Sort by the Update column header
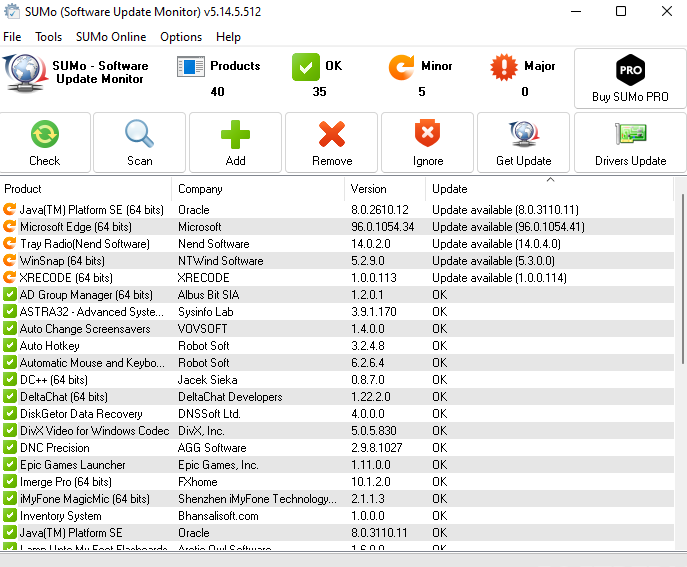The image size is (687, 567). [x=549, y=189]
